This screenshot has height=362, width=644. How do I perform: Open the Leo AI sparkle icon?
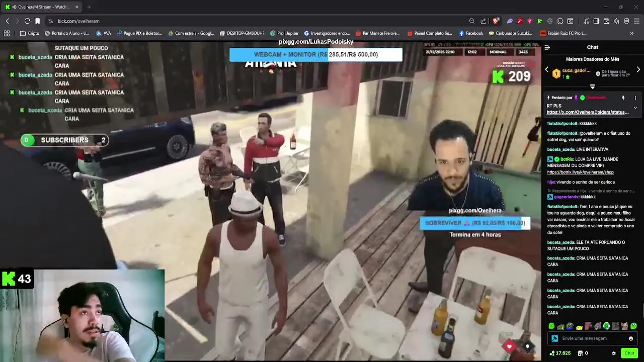[616, 21]
